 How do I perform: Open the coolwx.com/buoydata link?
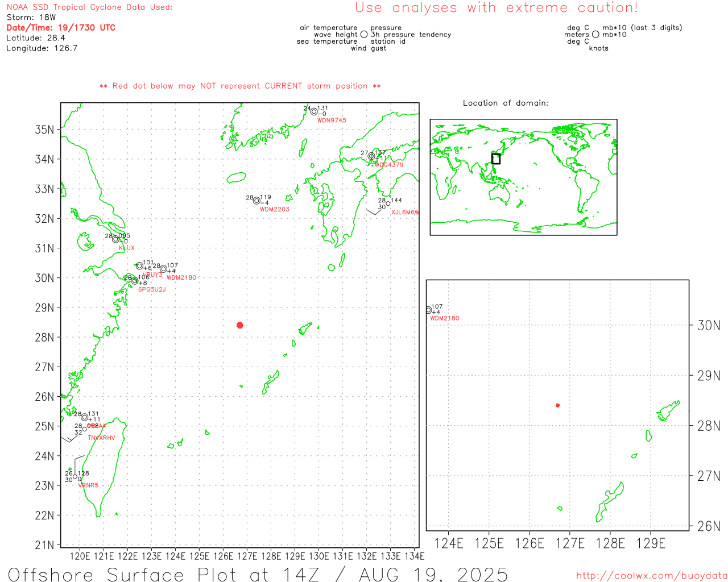click(652, 576)
